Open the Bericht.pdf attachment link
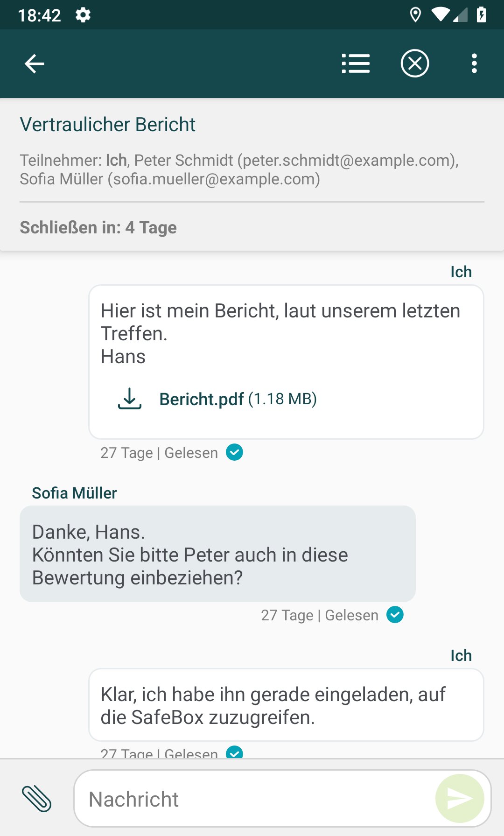Image resolution: width=504 pixels, height=836 pixels. coord(202,399)
